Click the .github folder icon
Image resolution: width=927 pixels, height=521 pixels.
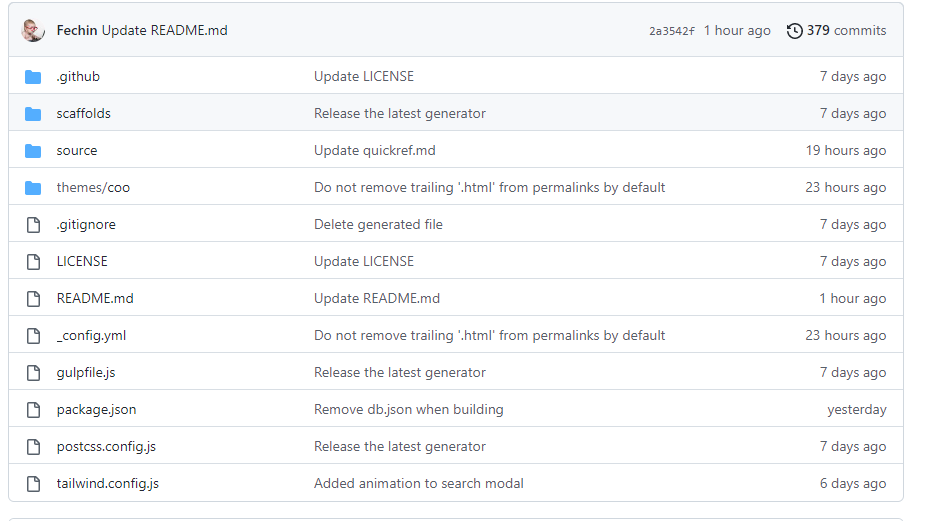[x=33, y=77]
